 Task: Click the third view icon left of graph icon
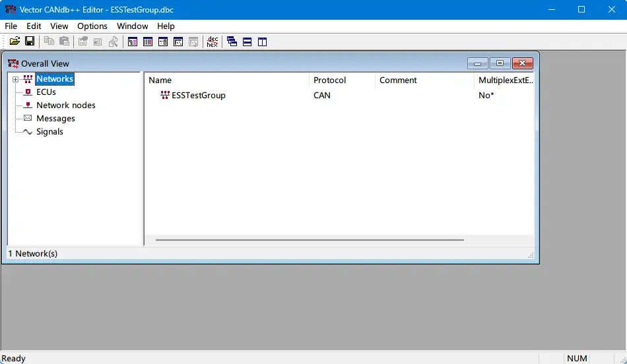[x=163, y=42]
